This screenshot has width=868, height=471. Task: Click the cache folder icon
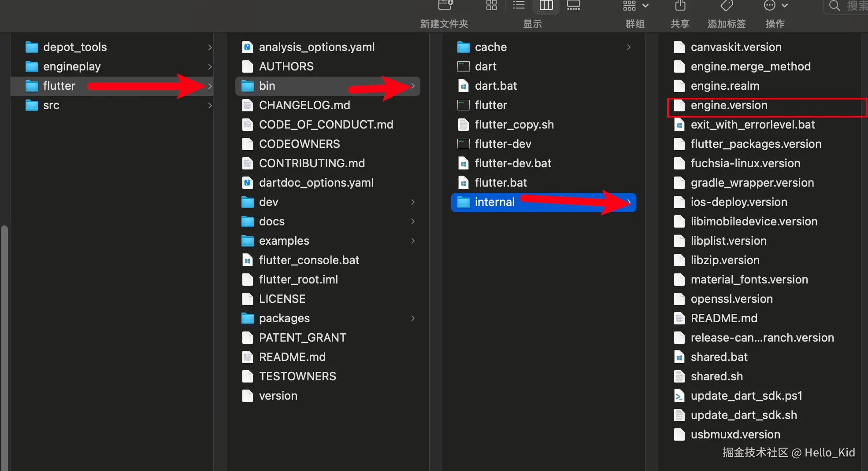pyautogui.click(x=464, y=47)
